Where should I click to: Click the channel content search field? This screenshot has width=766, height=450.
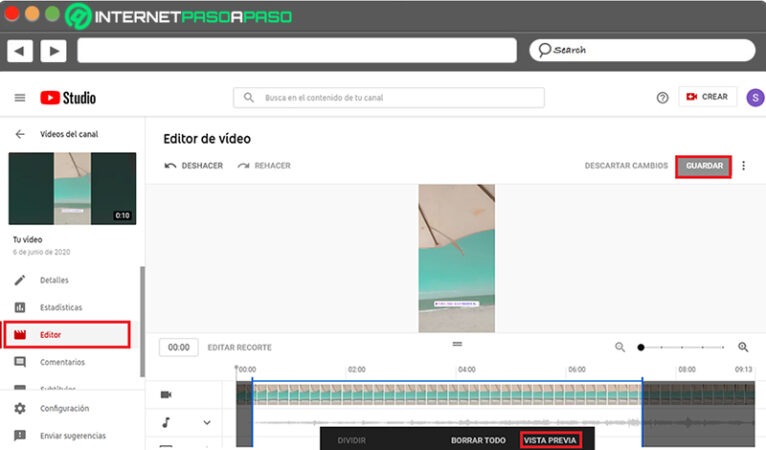click(389, 98)
